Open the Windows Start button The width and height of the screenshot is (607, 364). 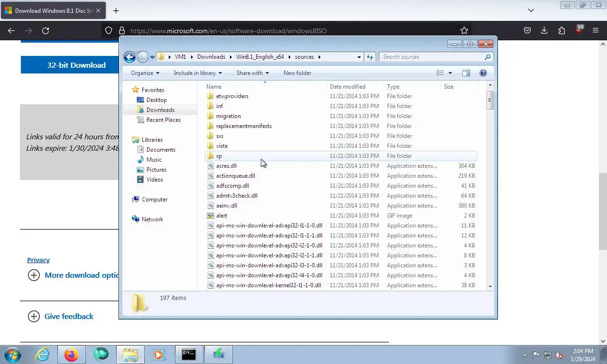pos(12,354)
